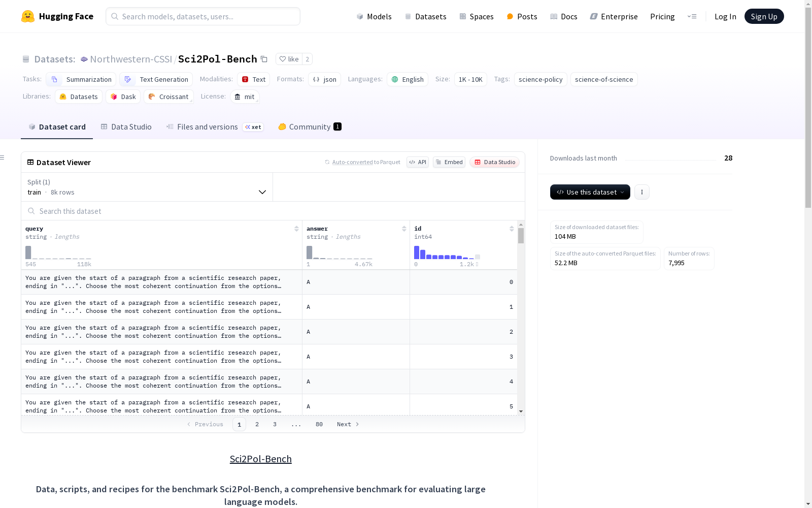Select the table row with id 0
This screenshot has width=812, height=508.
click(x=269, y=282)
